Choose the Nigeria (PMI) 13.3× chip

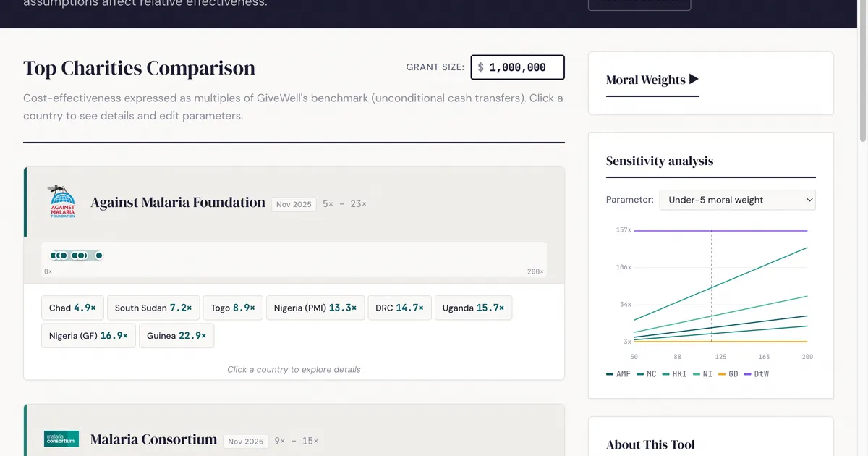point(315,308)
